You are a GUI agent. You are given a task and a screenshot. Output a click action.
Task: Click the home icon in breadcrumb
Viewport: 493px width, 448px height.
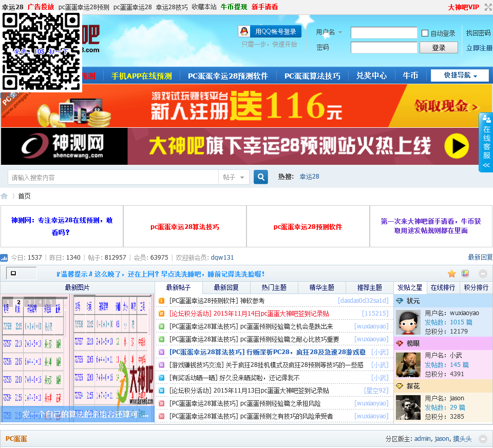[x=5, y=196]
